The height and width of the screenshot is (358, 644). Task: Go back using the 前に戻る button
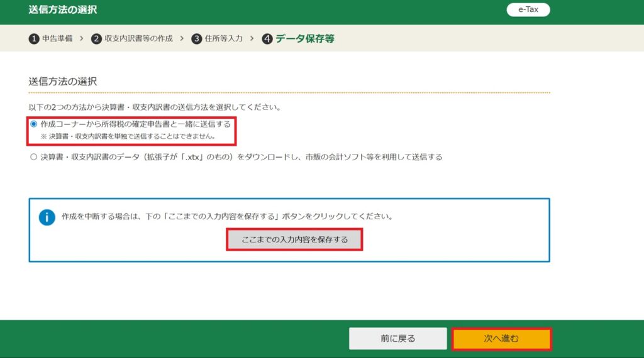pos(397,339)
